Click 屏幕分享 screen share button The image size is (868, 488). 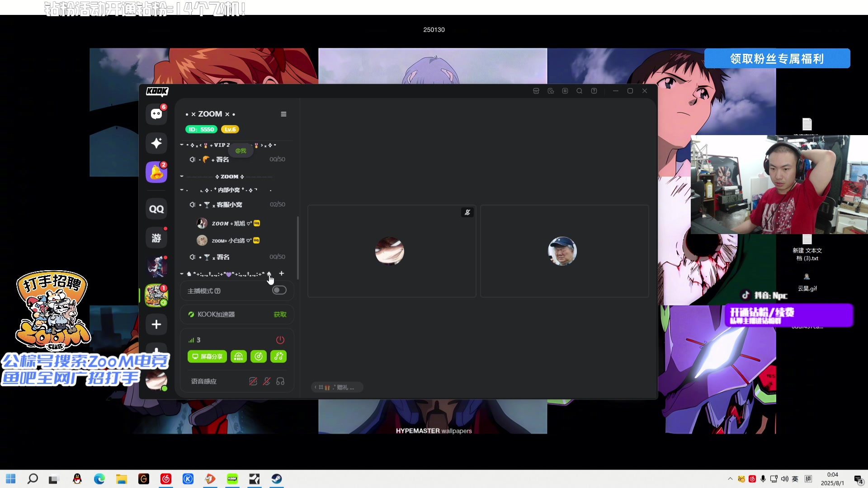pyautogui.click(x=207, y=357)
